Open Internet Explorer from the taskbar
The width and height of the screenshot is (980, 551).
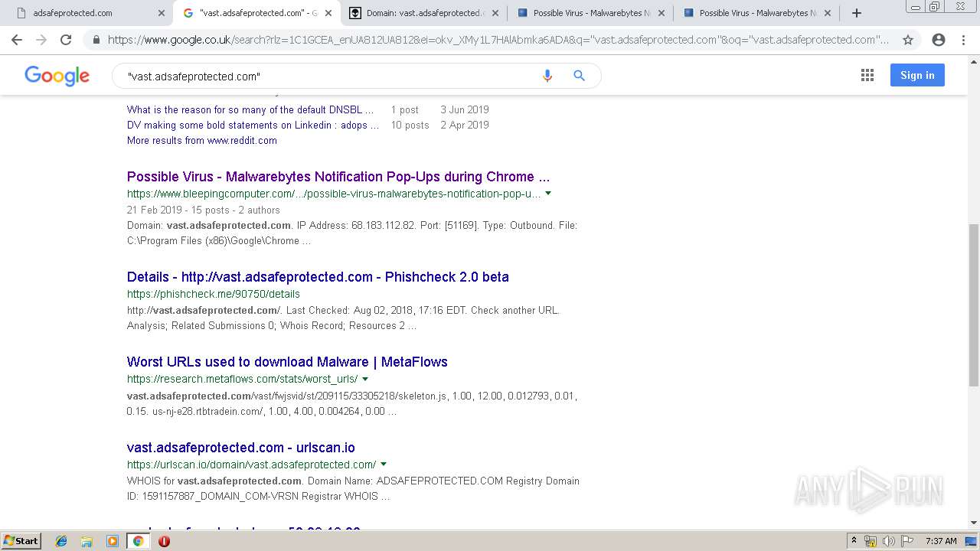61,541
